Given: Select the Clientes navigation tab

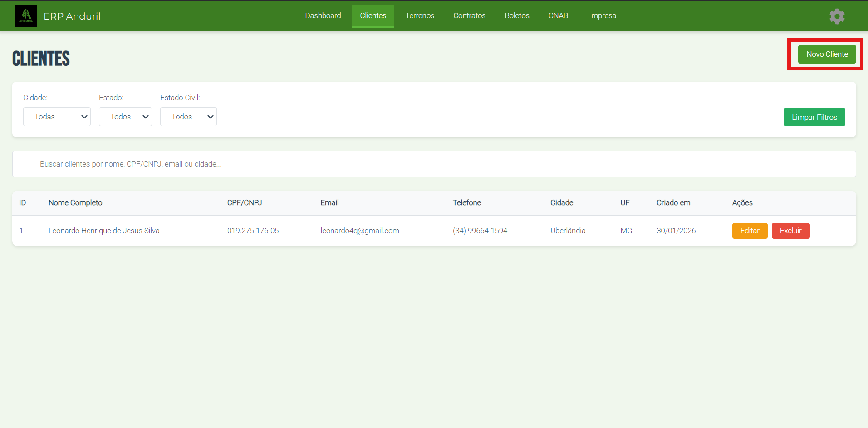Looking at the screenshot, I should (x=373, y=16).
